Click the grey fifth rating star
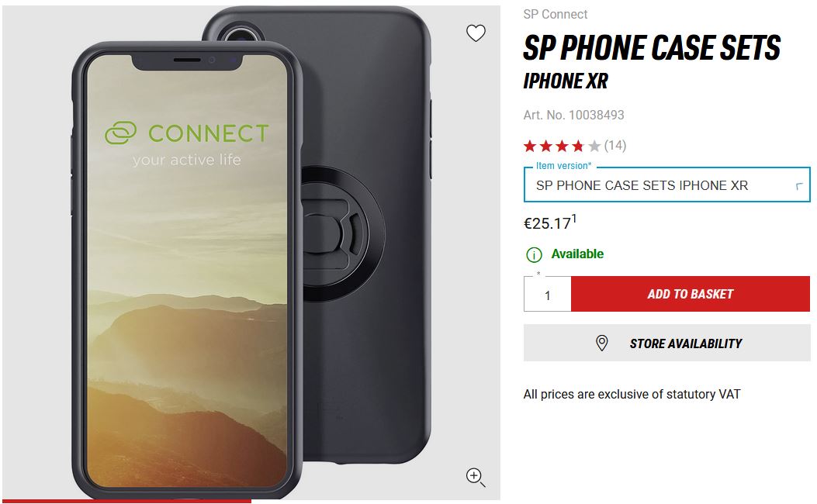This screenshot has height=504, width=817. (x=594, y=146)
